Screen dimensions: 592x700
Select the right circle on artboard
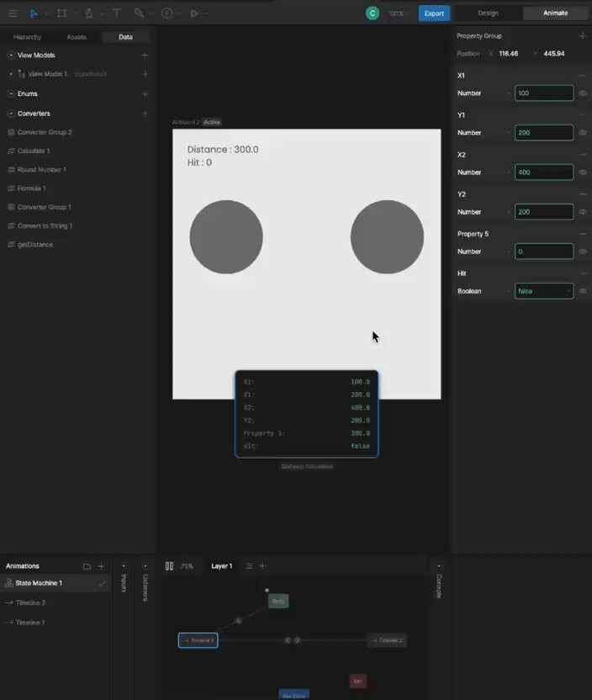(x=387, y=236)
